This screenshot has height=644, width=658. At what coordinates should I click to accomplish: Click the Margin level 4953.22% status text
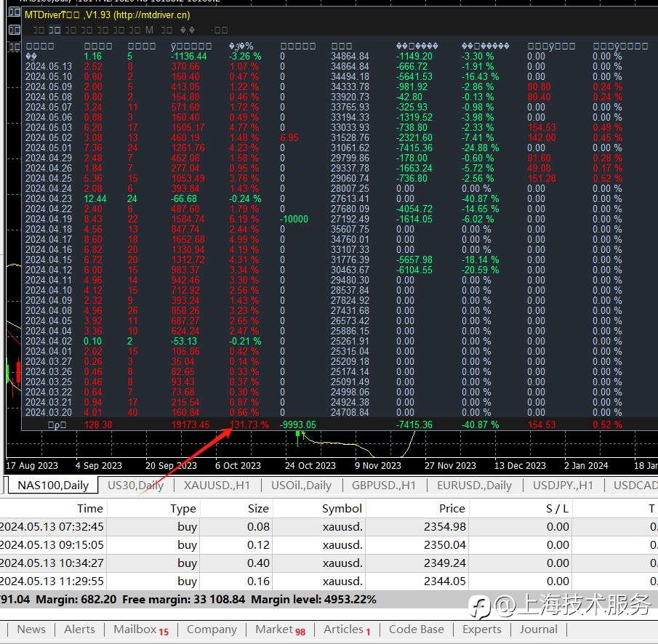tap(313, 600)
